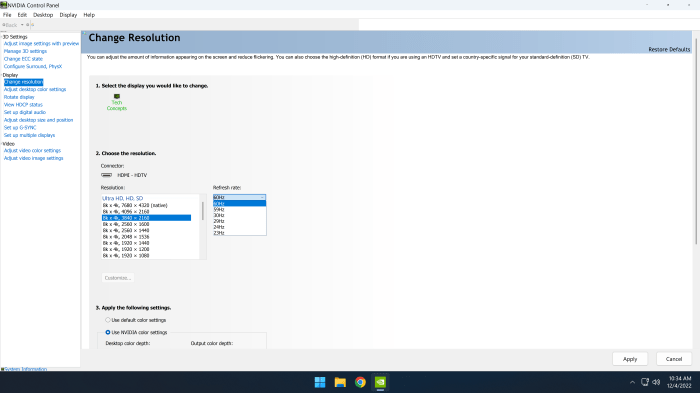Open Adjust desktop size and position
This screenshot has height=393, width=700.
[x=38, y=120]
